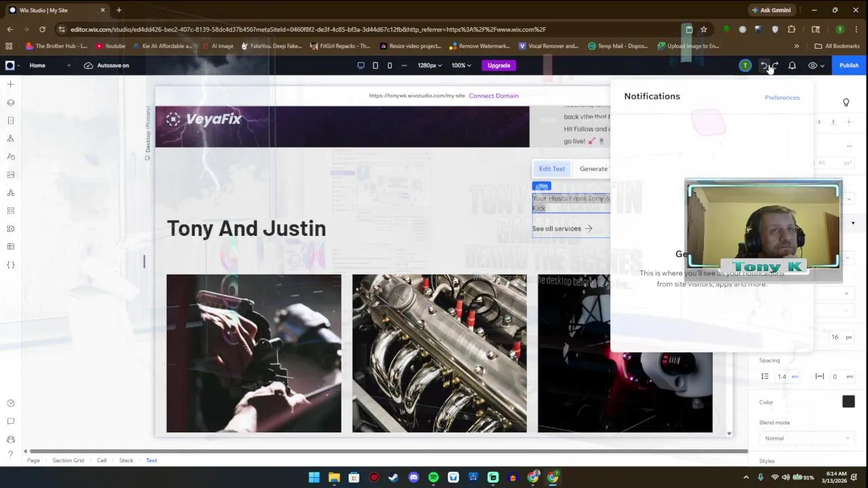Open the 100% zoom dropdown
Screen dimensions: 868x488
coord(462,65)
